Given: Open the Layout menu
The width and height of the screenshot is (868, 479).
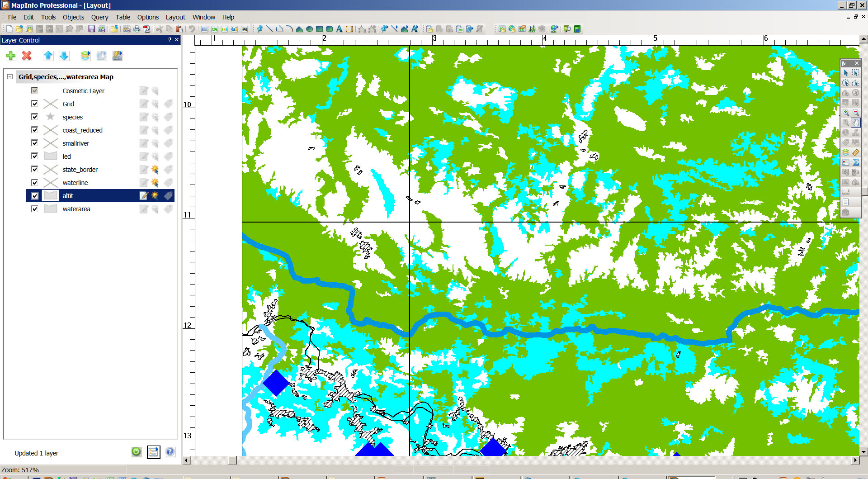Looking at the screenshot, I should pyautogui.click(x=175, y=17).
